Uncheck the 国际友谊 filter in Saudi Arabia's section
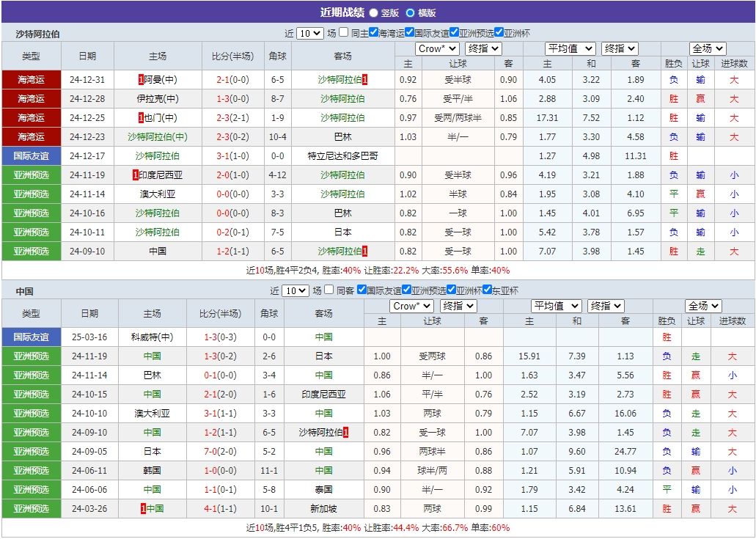This screenshot has height=539, width=756. pos(408,32)
